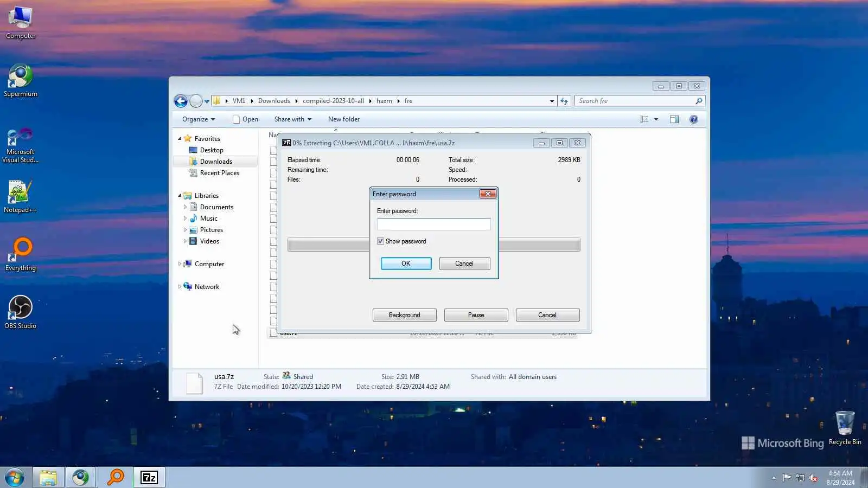Click Open in the Explorer toolbar
The image size is (868, 488).
[245, 119]
